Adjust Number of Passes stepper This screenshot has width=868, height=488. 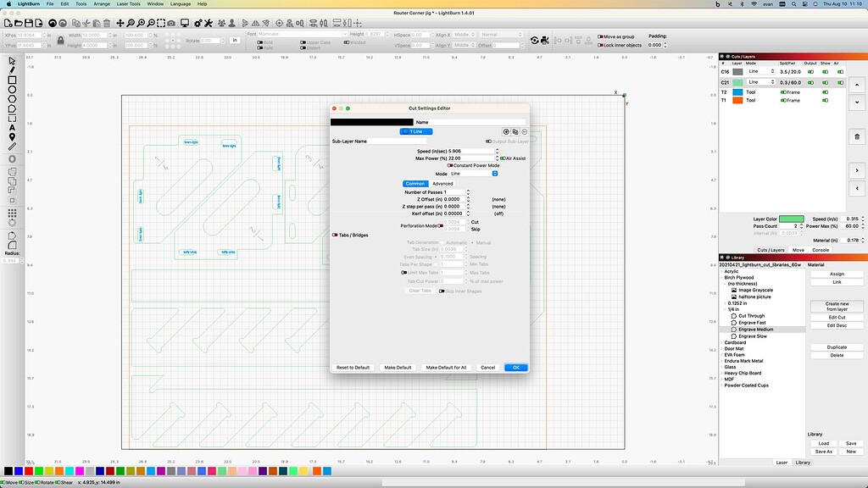coord(468,192)
